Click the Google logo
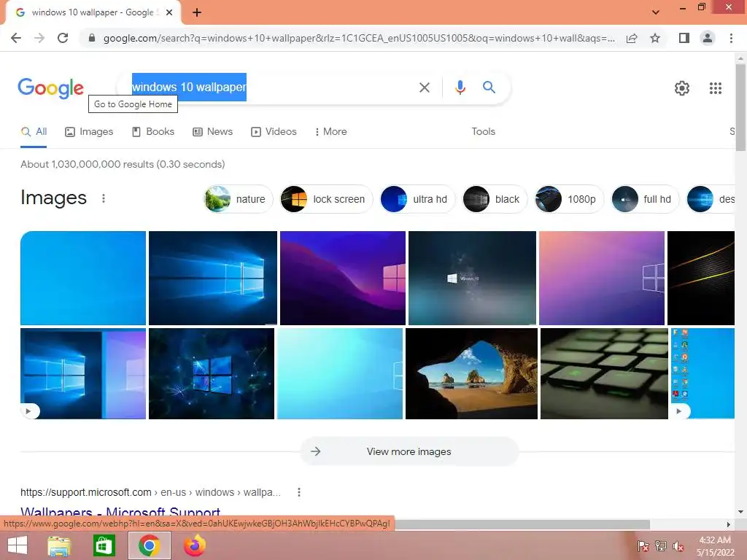Image resolution: width=747 pixels, height=560 pixels. click(x=50, y=88)
